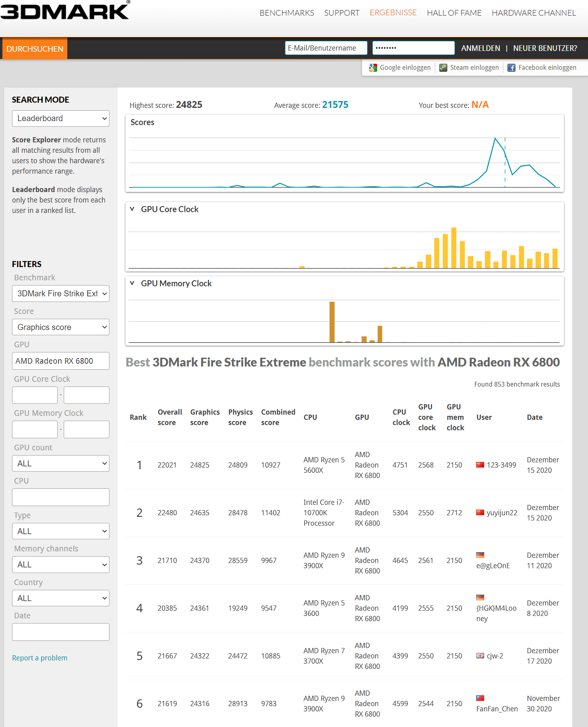Click the E-Mail/Benutzername field
Image resolution: width=588 pixels, height=727 pixels.
click(x=326, y=48)
